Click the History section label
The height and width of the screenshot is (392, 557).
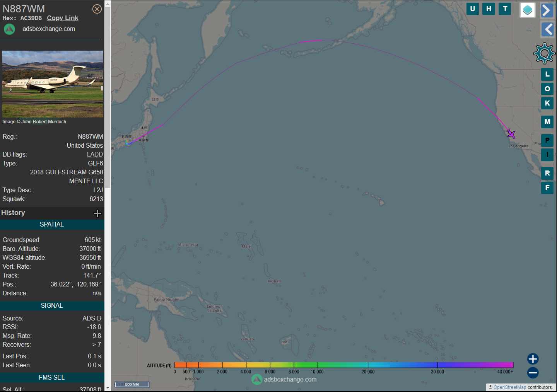point(13,213)
